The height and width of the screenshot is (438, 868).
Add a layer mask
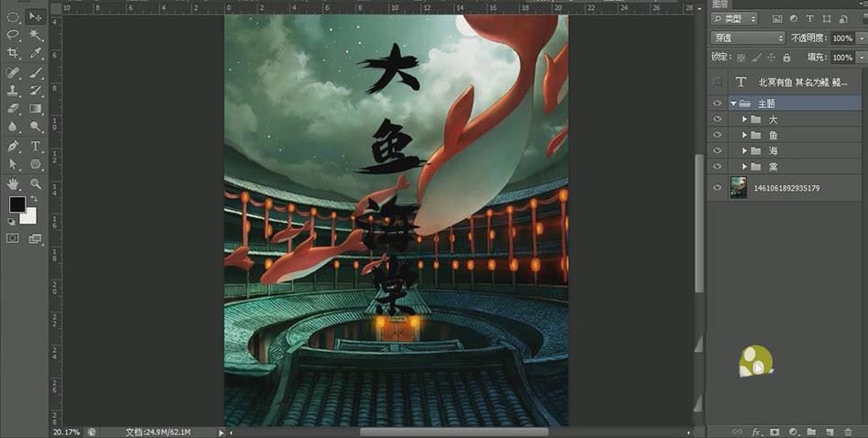coord(775,432)
